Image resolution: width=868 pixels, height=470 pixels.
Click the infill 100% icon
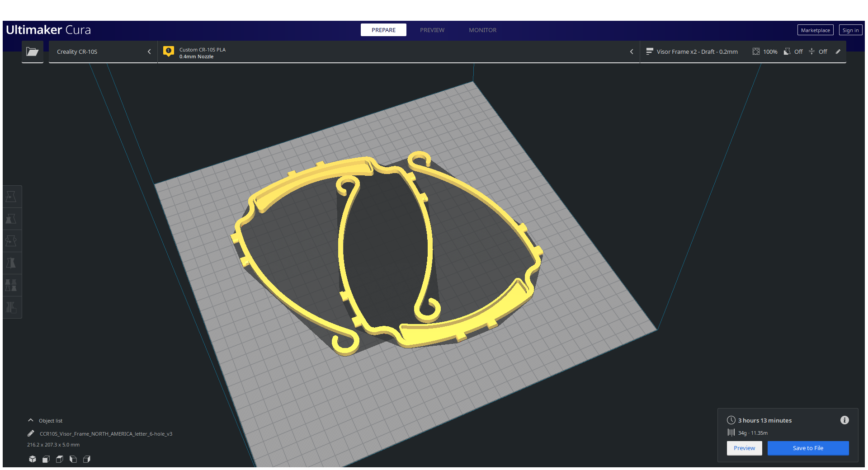coord(756,52)
